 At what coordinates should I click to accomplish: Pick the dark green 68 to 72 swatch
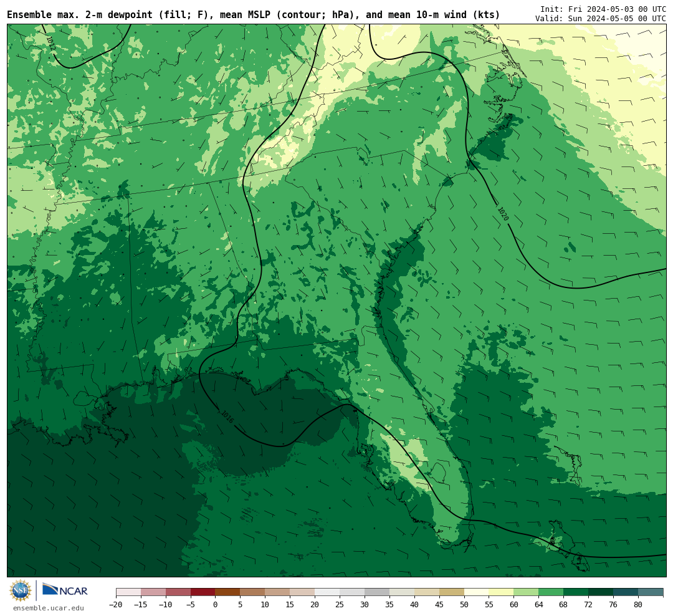coord(576,592)
